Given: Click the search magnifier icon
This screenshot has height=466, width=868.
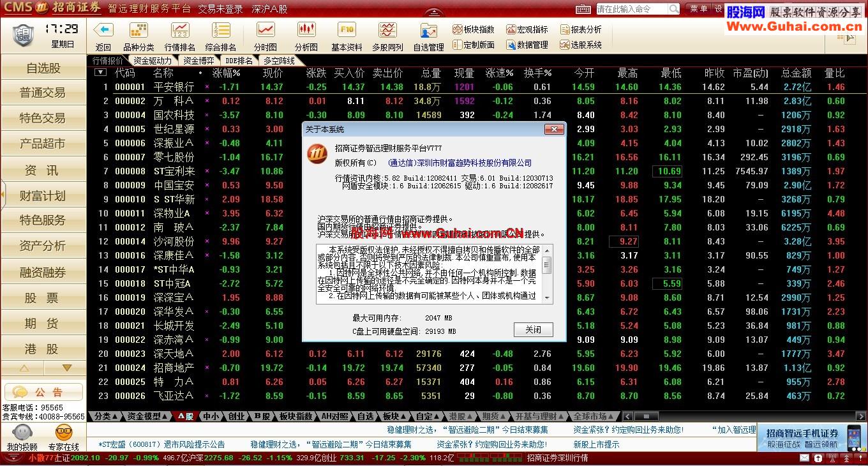Looking at the screenshot, I should pos(674,9).
